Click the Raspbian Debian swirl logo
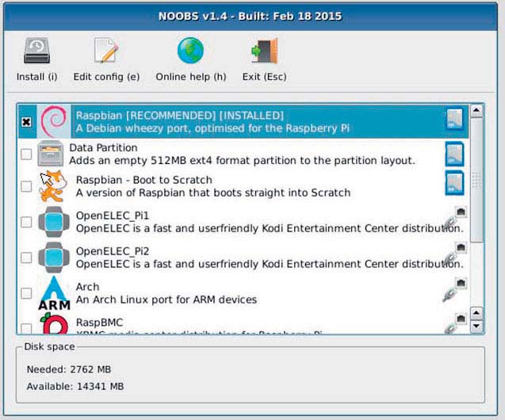The height and width of the screenshot is (420, 505). (x=54, y=121)
